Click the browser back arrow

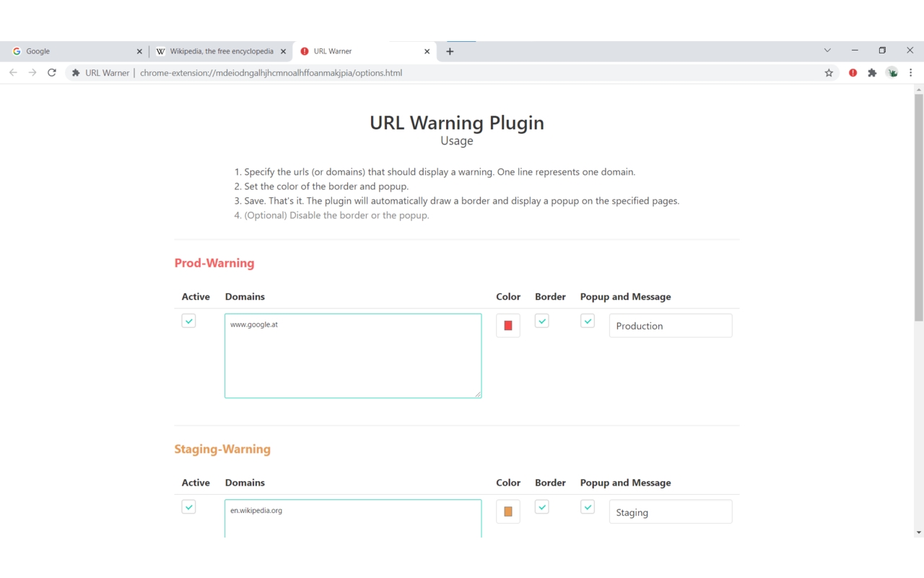coord(13,72)
